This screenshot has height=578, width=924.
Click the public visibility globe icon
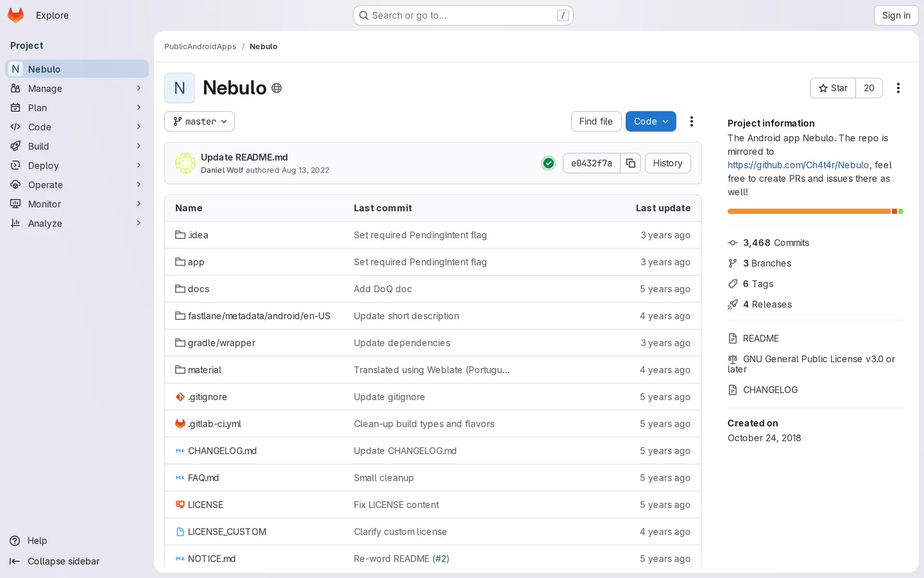[x=277, y=88]
